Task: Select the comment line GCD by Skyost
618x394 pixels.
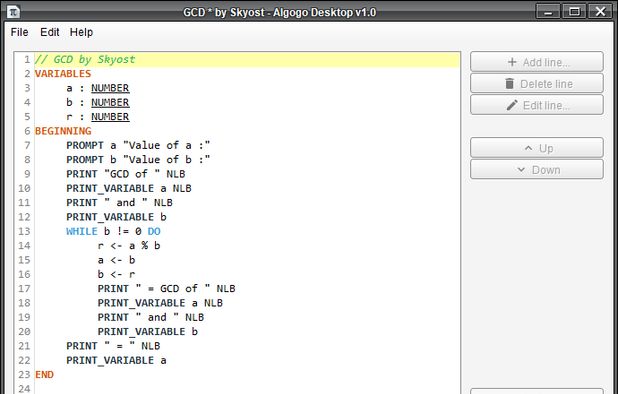Action: [247, 59]
